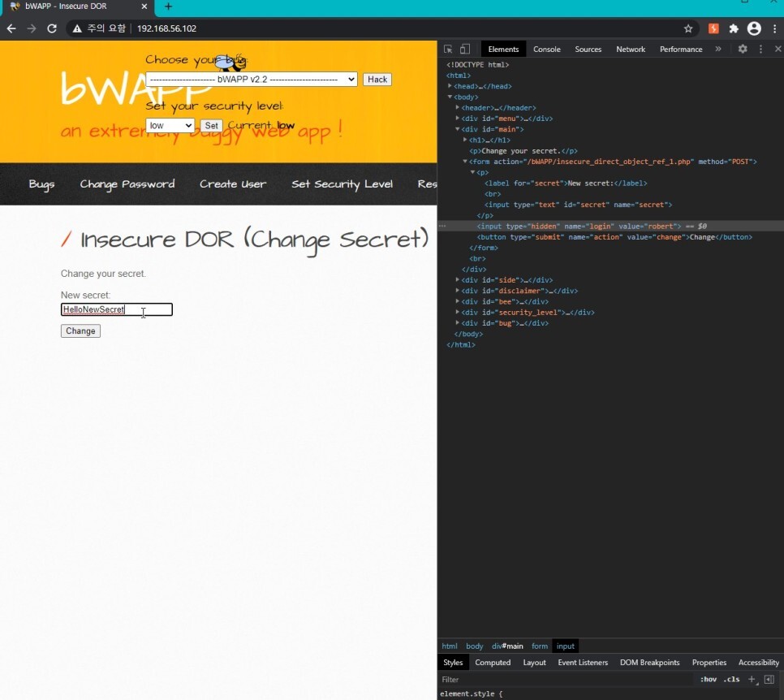Switch to the Console tab
Image resolution: width=784 pixels, height=700 pixels.
tap(546, 49)
